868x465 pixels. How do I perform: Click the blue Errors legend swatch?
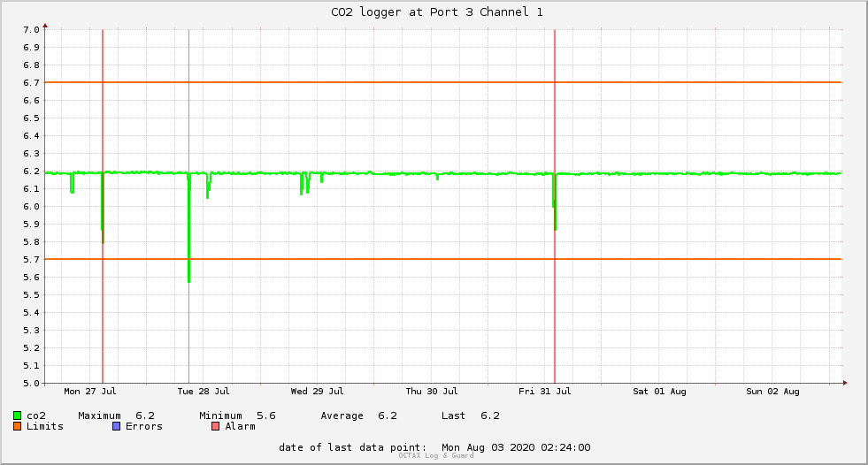[x=116, y=426]
